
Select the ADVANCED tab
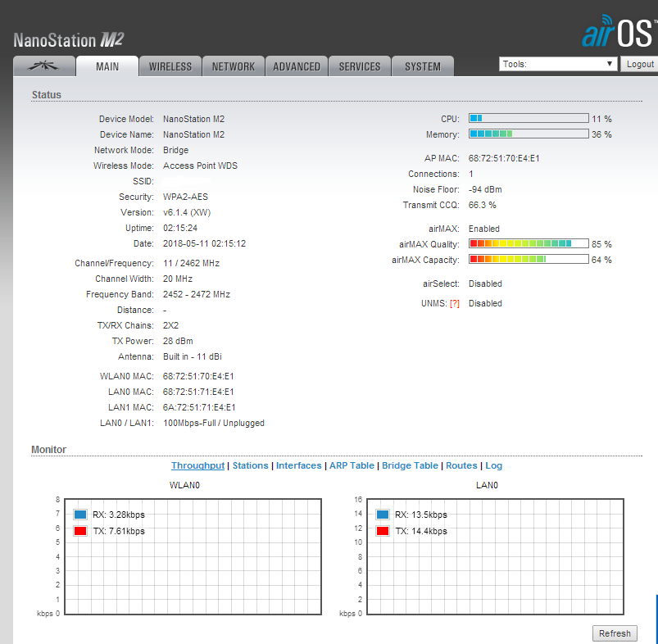[297, 66]
